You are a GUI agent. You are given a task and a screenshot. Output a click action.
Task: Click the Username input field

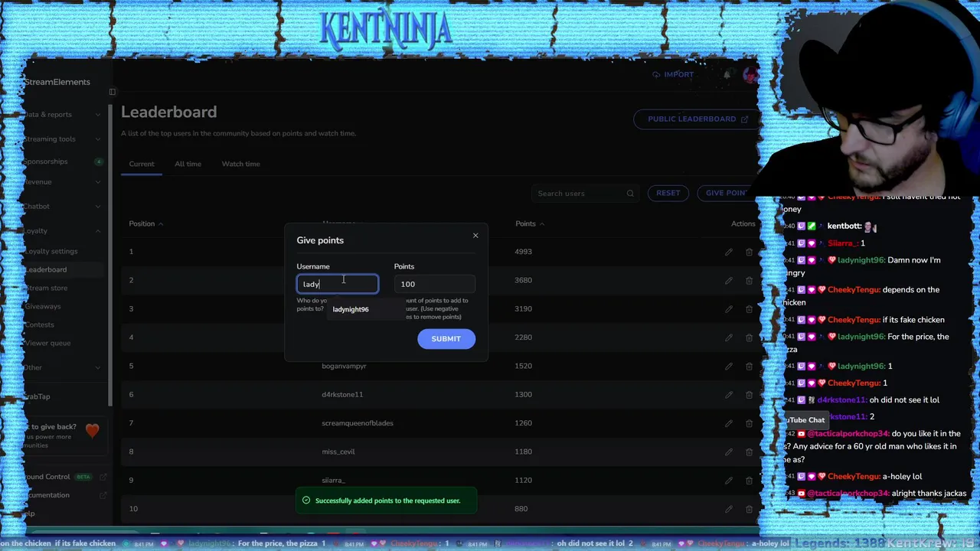[x=338, y=284]
